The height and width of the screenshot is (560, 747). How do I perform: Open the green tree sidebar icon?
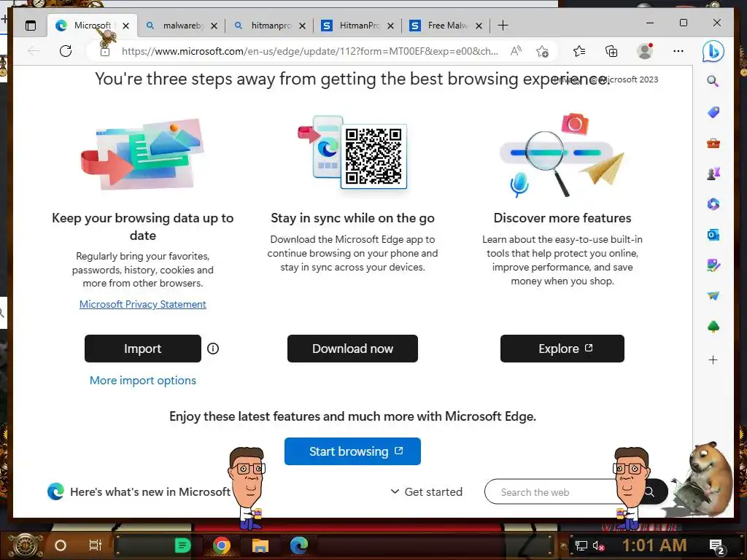pos(713,327)
